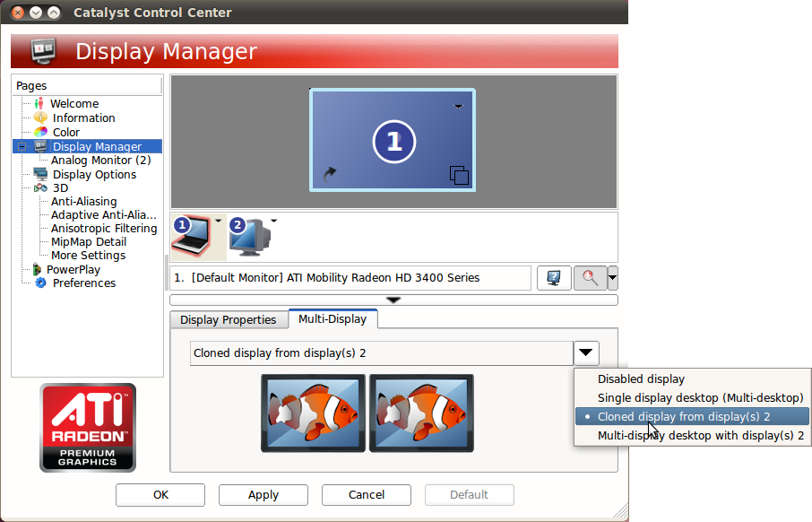The width and height of the screenshot is (812, 522).
Task: Select CRT monitor display 2 icon
Action: pyautogui.click(x=251, y=237)
